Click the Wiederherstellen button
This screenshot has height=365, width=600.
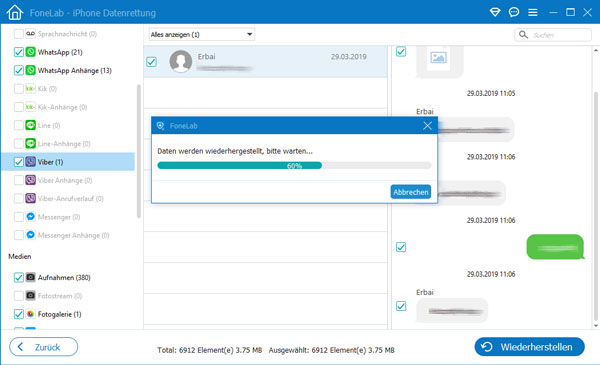pos(530,347)
